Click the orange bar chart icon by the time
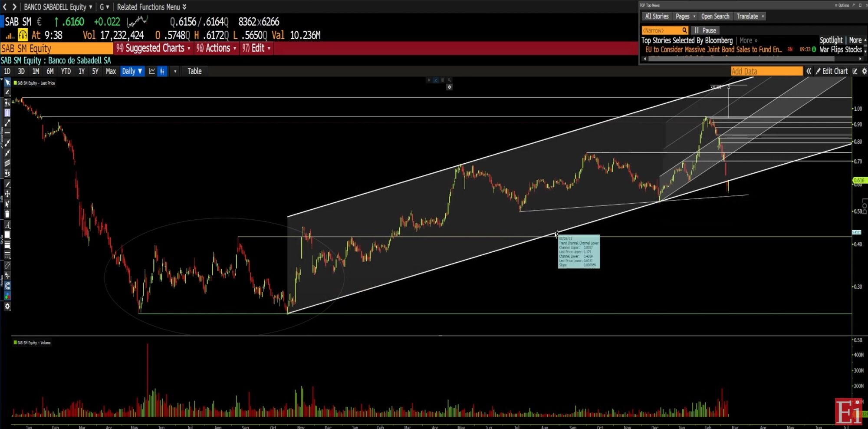This screenshot has width=868, height=429. tap(10, 36)
